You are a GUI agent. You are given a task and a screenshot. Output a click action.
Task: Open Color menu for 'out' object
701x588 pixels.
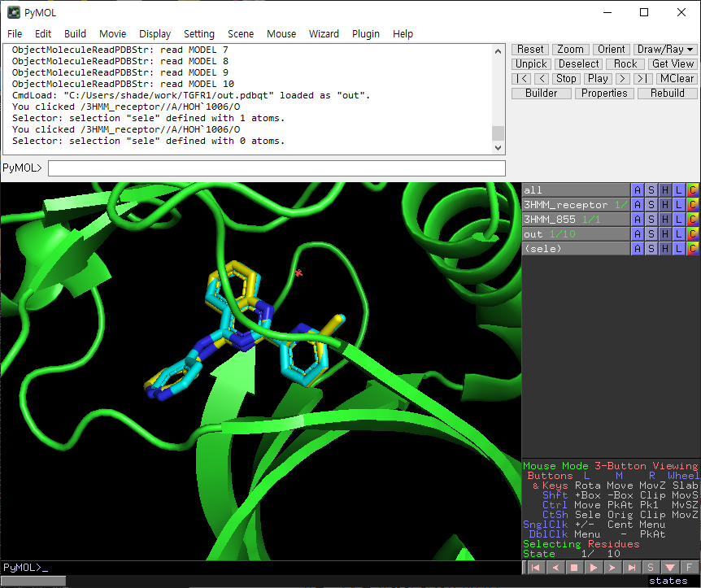pos(693,234)
